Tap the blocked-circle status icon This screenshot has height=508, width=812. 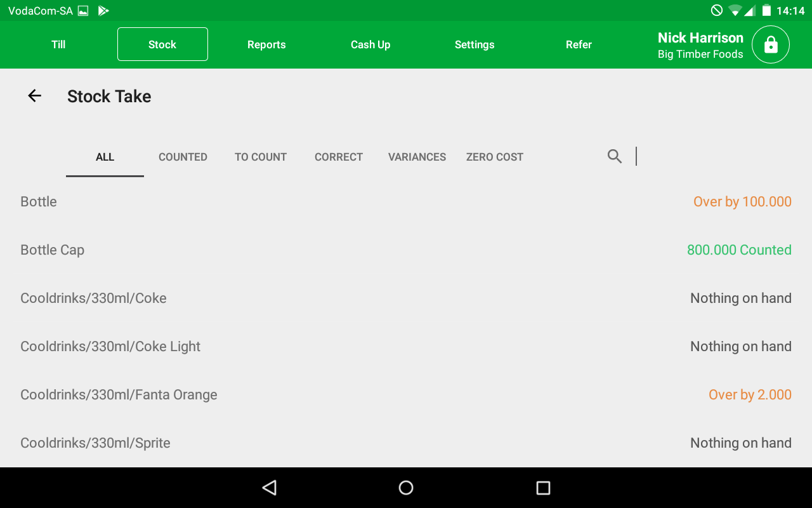[717, 10]
